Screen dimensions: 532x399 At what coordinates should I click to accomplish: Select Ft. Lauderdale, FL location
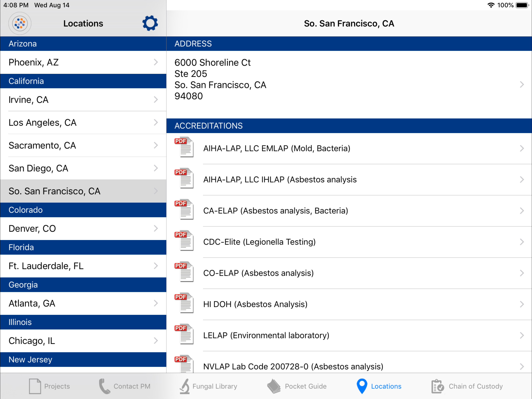coord(83,266)
